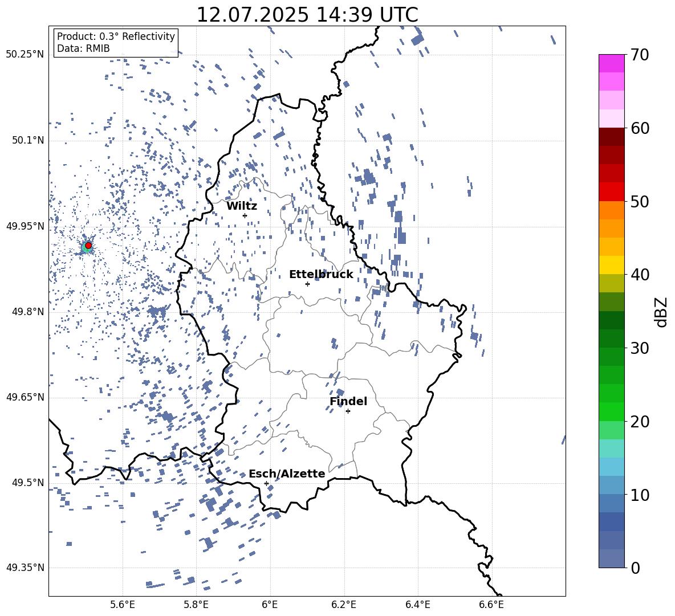
Task: Click the cross marker below Findel
Action: click(x=348, y=411)
